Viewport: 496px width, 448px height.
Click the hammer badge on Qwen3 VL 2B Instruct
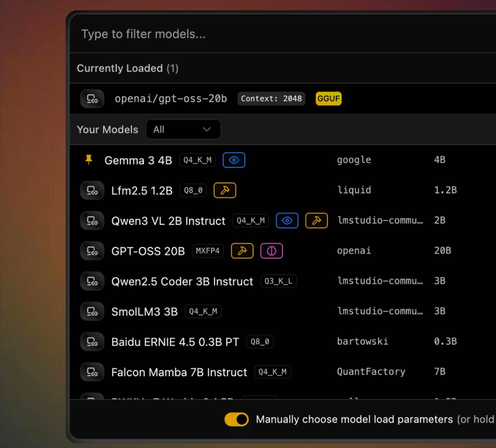[316, 221]
